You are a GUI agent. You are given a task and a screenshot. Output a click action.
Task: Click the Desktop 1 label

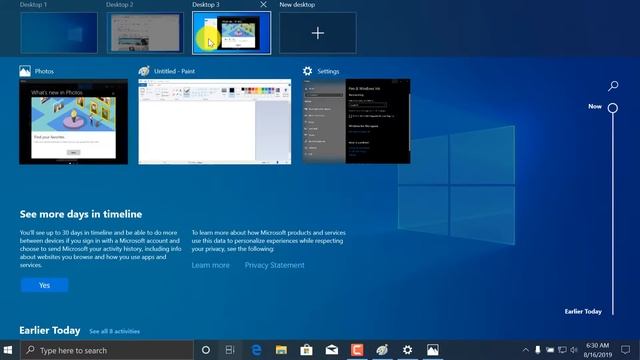[33, 4]
